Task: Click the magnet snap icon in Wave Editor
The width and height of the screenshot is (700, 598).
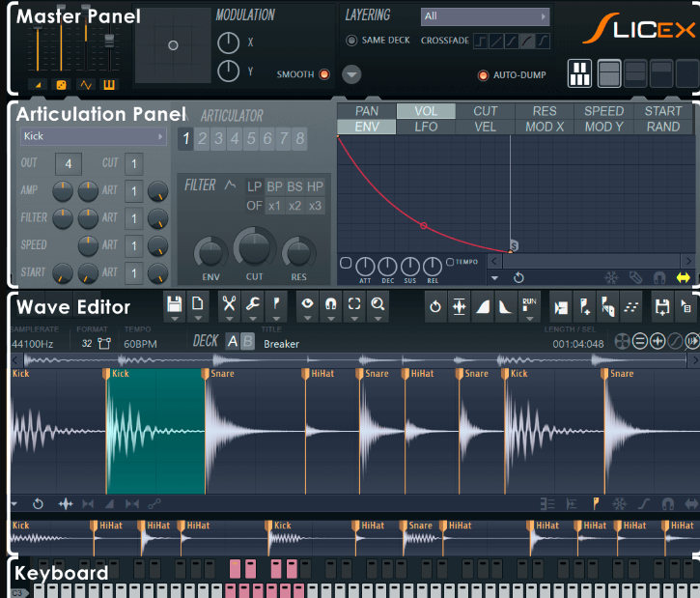Action: click(330, 305)
